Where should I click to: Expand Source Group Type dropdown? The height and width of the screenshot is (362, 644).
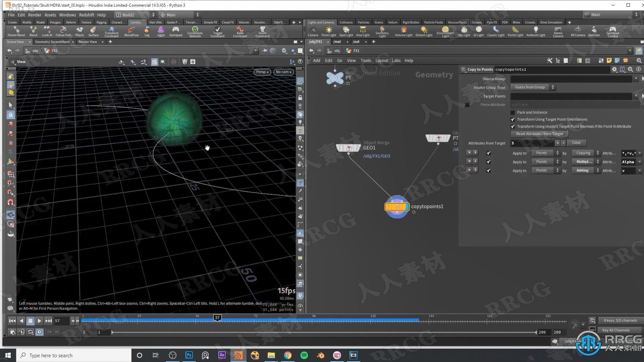pyautogui.click(x=533, y=87)
